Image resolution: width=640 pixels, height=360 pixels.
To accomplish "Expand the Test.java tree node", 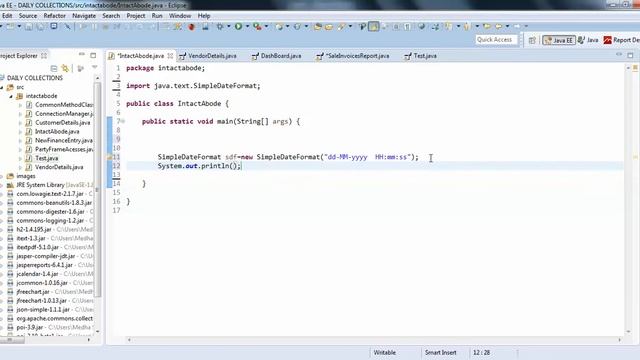I will [x=20, y=158].
